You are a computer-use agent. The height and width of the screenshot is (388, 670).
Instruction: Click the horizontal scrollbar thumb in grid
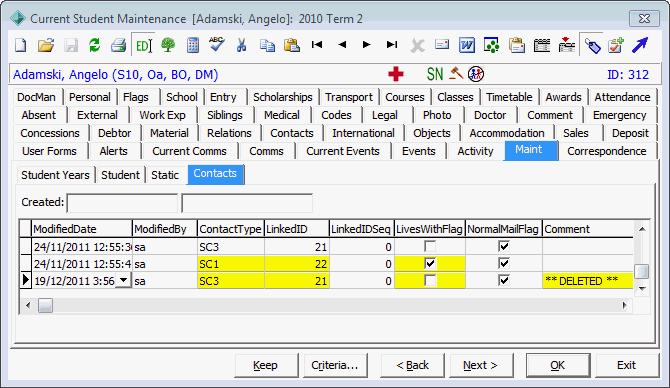45,306
